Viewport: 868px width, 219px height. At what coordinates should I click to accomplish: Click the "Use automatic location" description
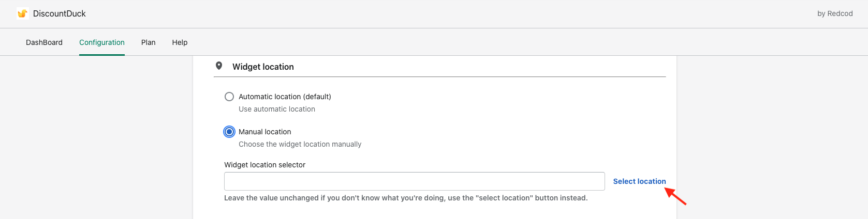pyautogui.click(x=277, y=109)
